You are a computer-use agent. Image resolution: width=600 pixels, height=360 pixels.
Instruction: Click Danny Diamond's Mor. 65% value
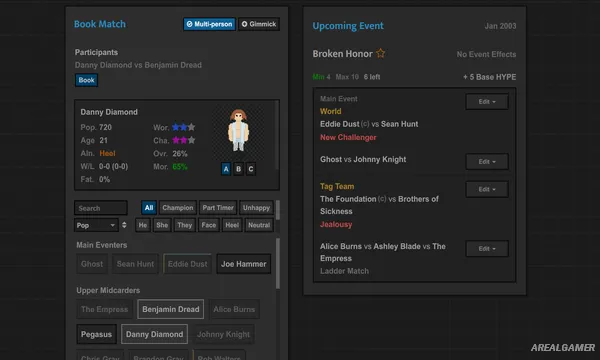click(180, 166)
